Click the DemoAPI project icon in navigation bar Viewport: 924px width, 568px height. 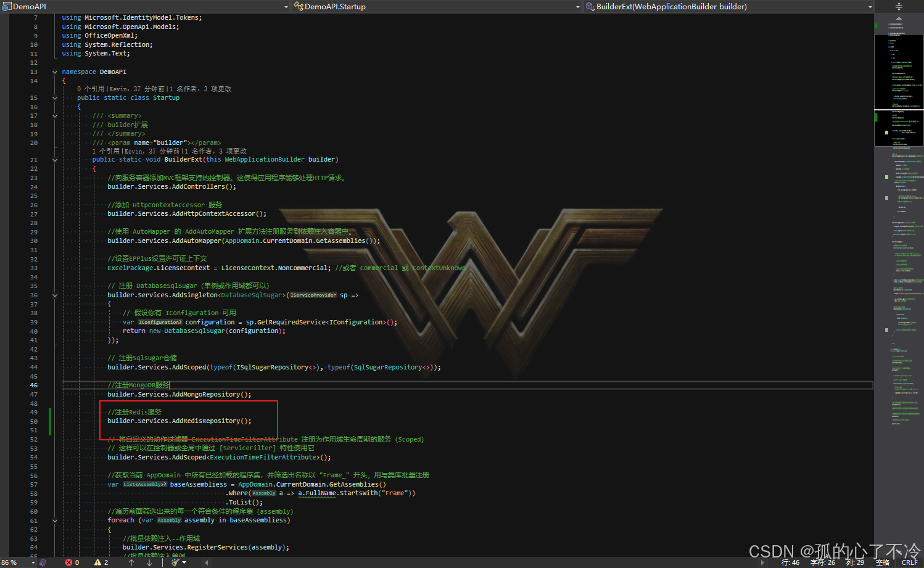(x=6, y=6)
